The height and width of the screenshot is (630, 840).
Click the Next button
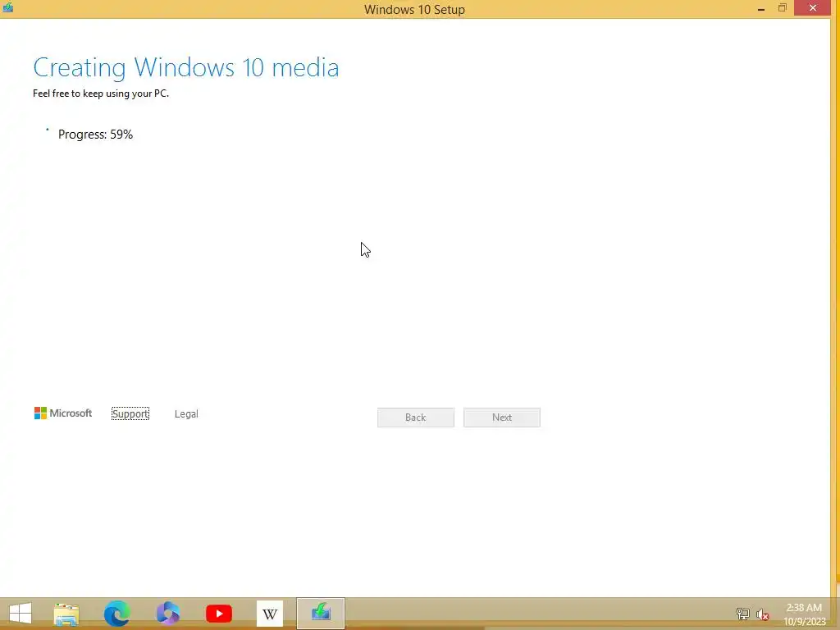[x=502, y=418]
